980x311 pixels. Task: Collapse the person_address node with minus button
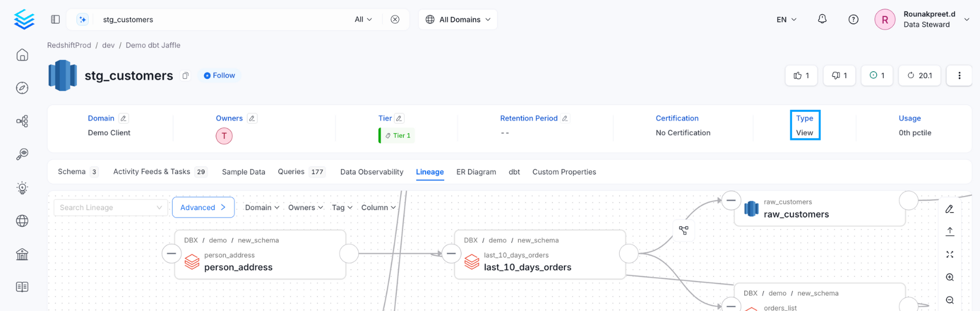pos(171,253)
